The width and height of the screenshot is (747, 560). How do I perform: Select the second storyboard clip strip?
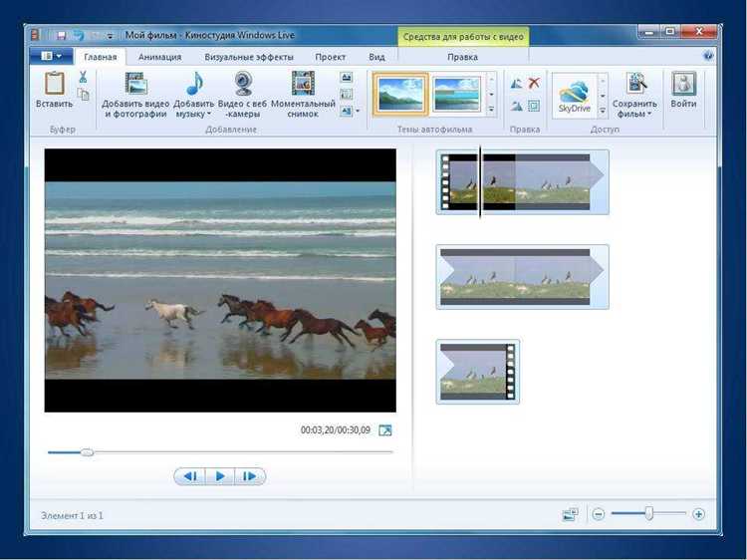522,277
